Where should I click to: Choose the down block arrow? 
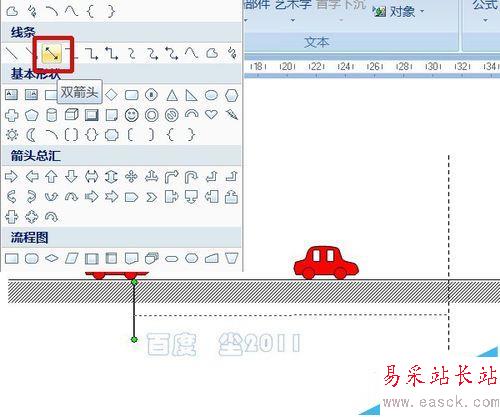[x=71, y=176]
